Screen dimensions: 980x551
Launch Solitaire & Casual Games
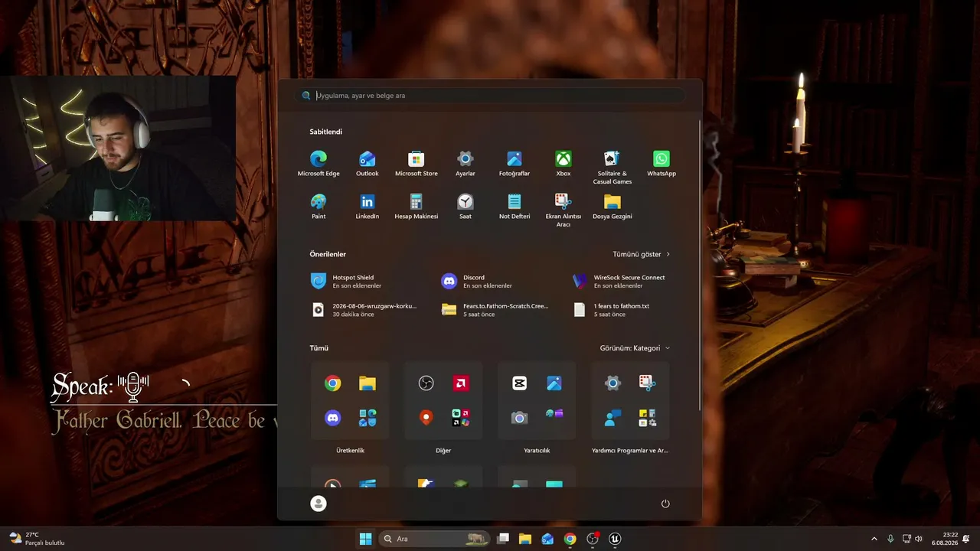click(x=612, y=168)
